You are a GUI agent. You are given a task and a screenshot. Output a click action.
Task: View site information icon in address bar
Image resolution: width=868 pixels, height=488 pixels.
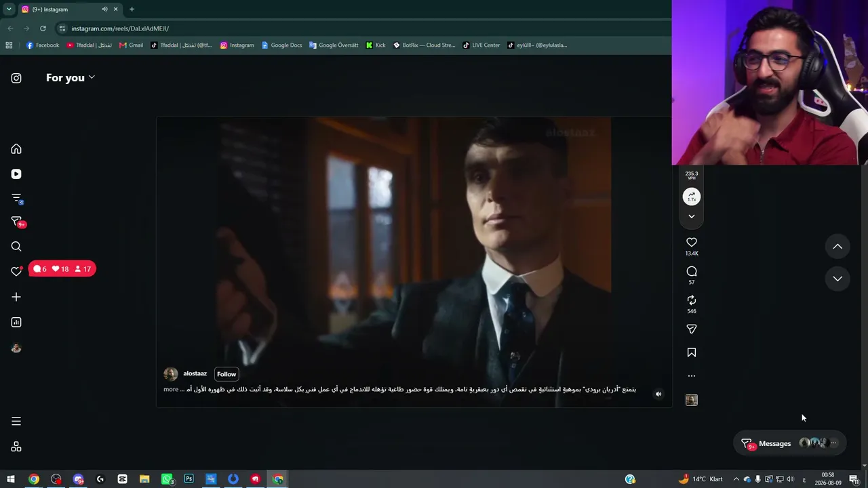coord(62,28)
